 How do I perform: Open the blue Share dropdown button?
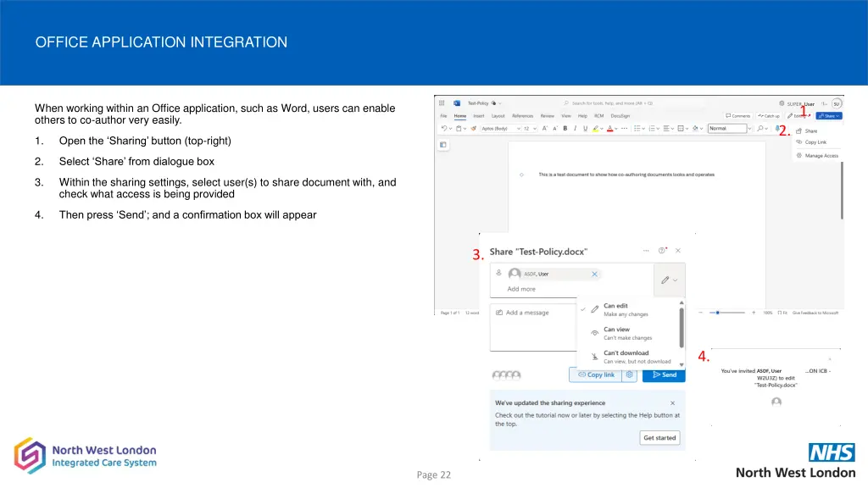point(829,115)
